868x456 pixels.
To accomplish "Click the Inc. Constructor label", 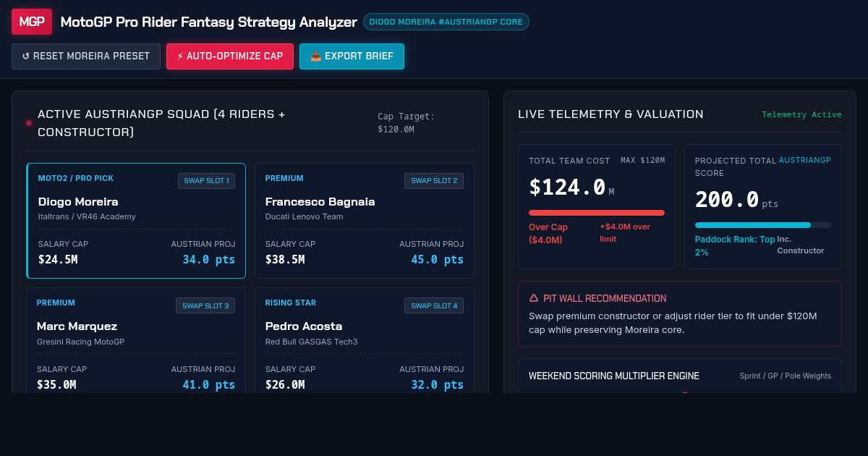I will (801, 245).
